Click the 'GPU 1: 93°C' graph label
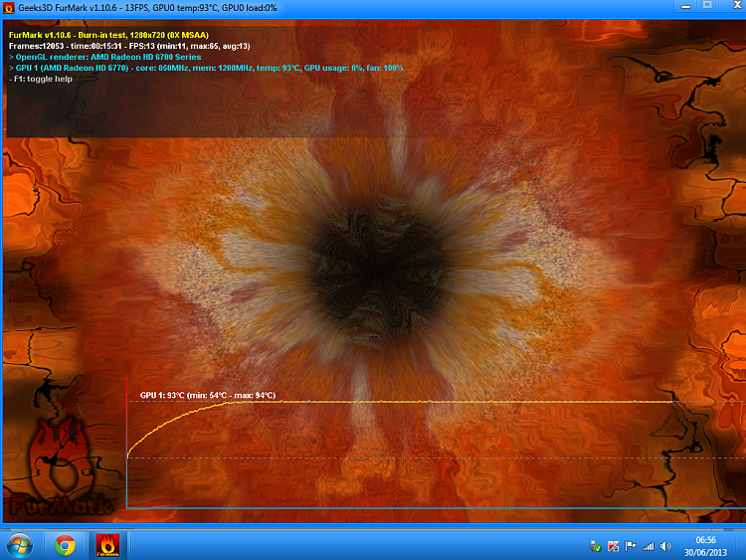This screenshot has width=746, height=560. 208,395
